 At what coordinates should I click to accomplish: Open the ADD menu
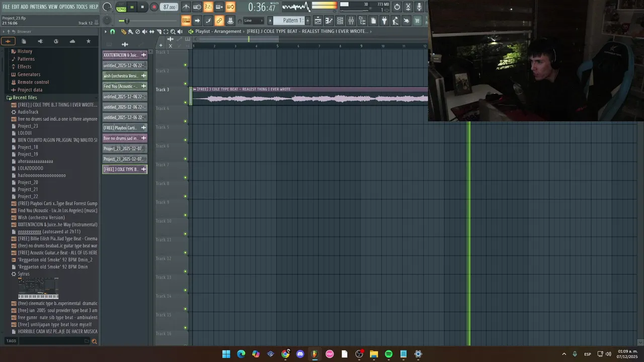pyautogui.click(x=24, y=7)
